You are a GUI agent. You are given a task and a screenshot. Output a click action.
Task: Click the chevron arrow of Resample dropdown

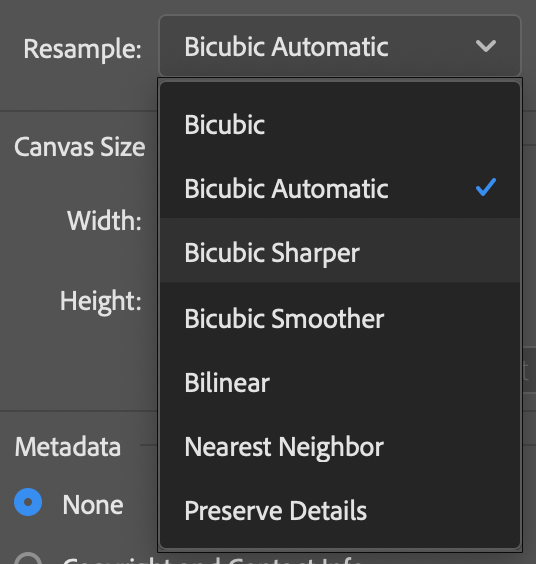(486, 46)
